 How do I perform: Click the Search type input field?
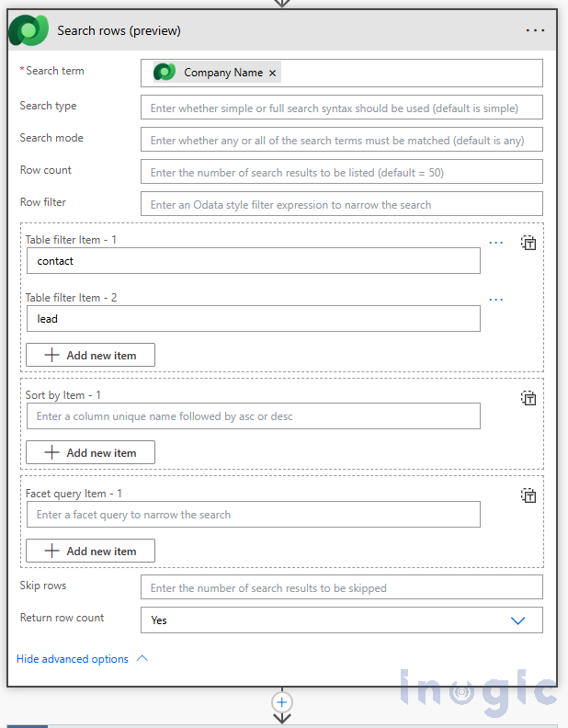click(341, 108)
